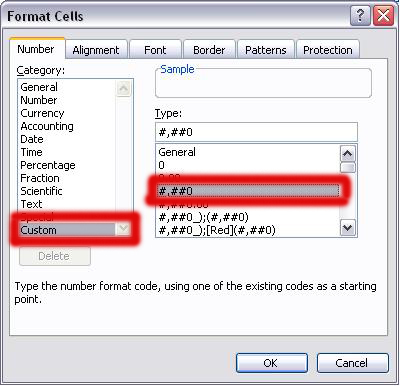The width and height of the screenshot is (400, 386).
Task: Choose the Percentage category
Action: 48,165
